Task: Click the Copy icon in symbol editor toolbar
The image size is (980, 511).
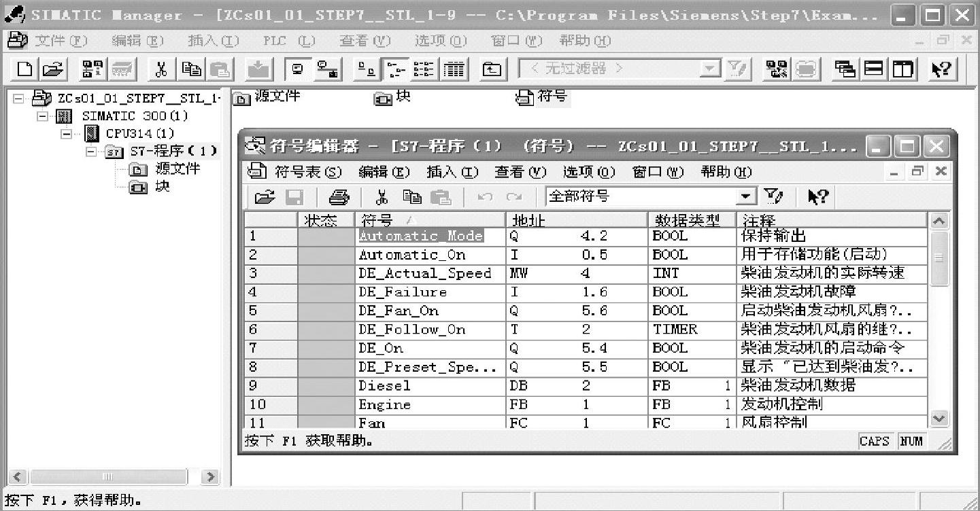Action: (x=411, y=197)
